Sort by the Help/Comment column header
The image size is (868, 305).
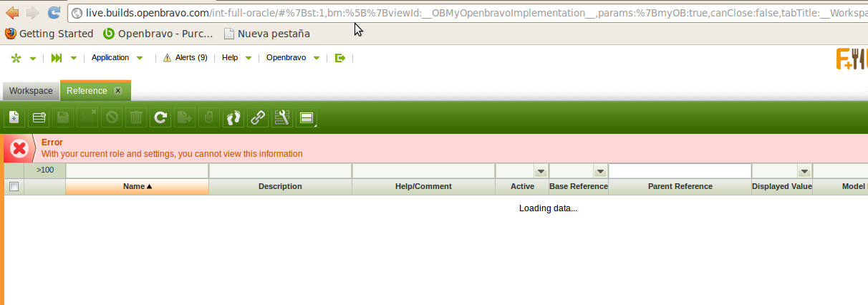pos(423,186)
